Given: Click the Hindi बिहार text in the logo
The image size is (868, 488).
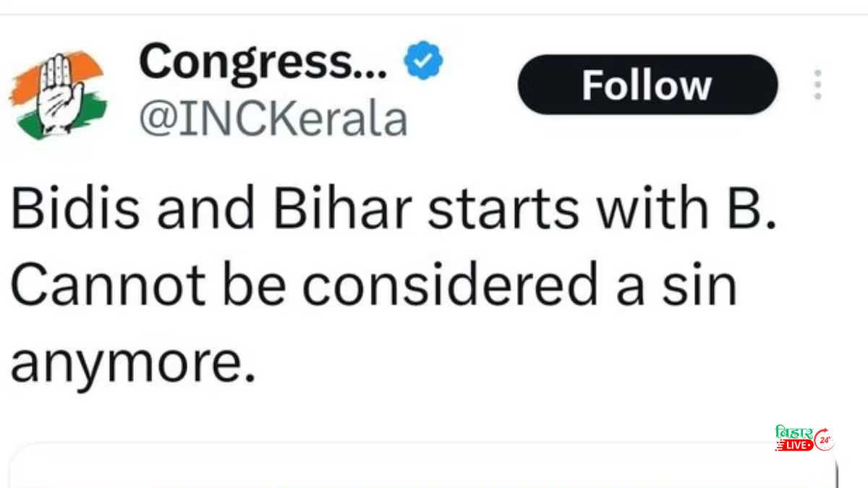Looking at the screenshot, I should [793, 432].
